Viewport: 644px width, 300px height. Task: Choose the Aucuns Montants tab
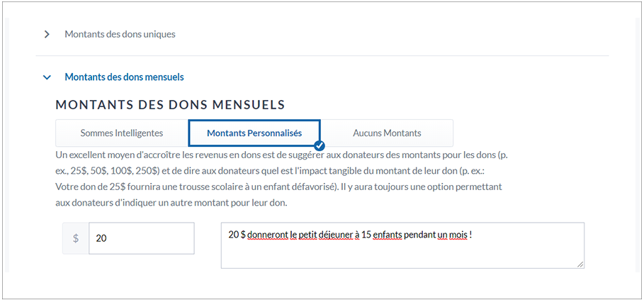(387, 133)
